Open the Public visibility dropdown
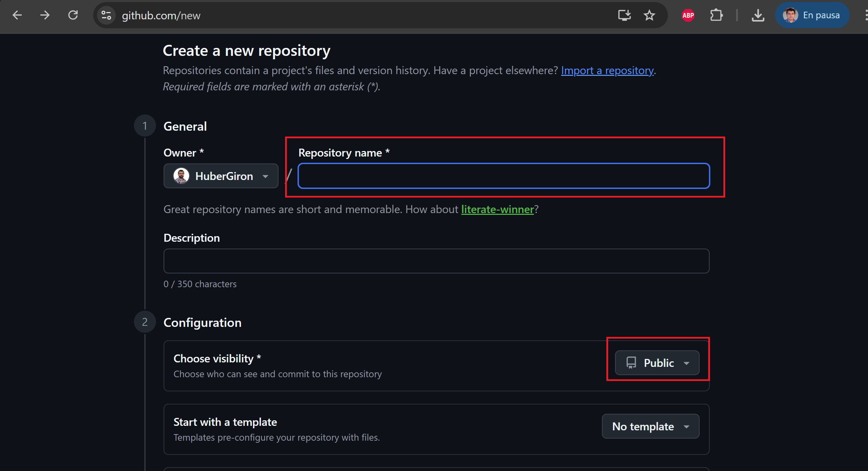This screenshot has height=471, width=868. click(657, 363)
